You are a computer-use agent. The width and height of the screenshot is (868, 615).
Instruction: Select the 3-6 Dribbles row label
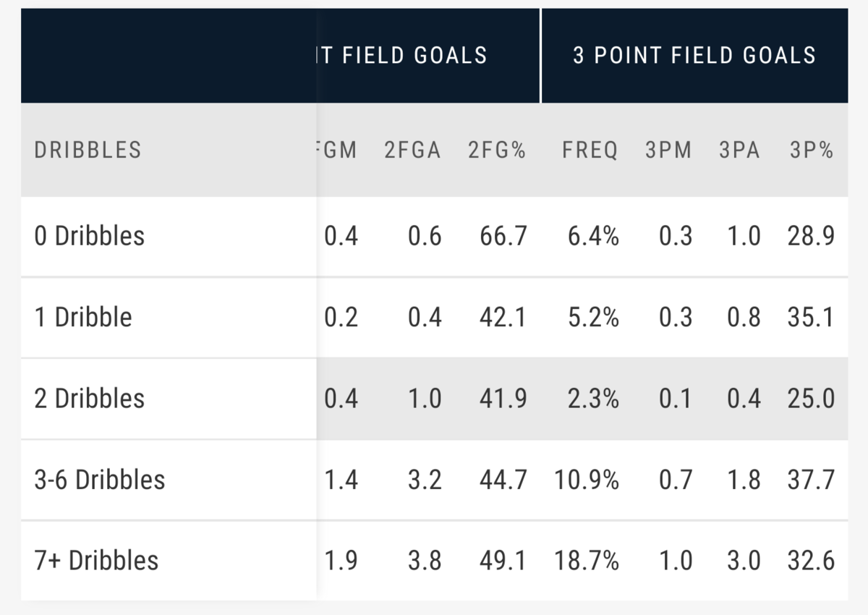(x=100, y=479)
